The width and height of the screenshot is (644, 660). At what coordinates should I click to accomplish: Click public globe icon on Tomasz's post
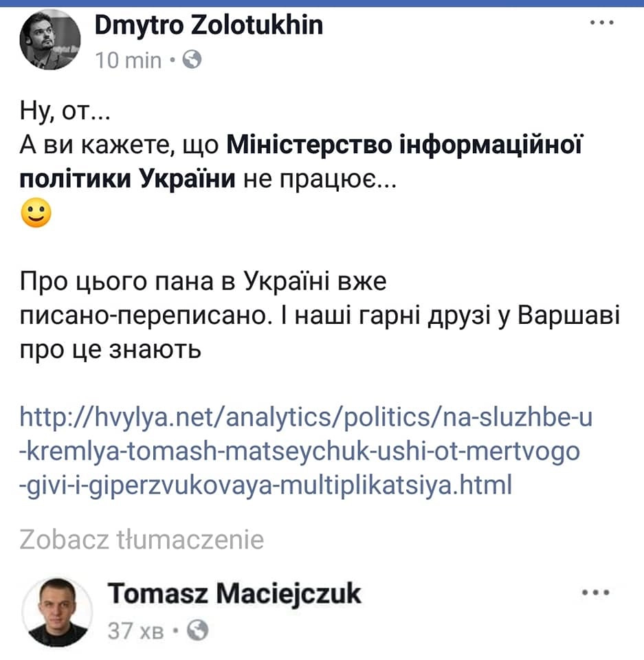198,630
